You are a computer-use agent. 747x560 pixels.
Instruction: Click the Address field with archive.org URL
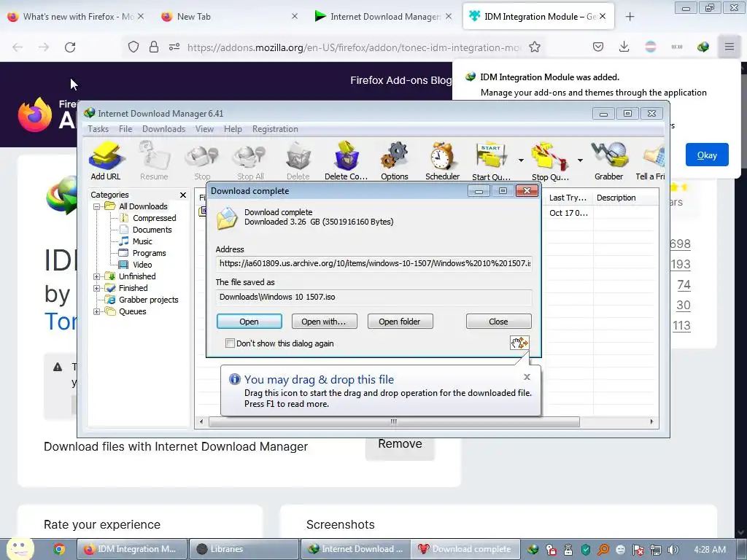[374, 263]
